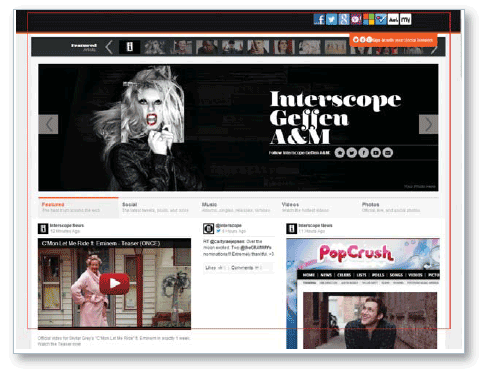Switch to the Photos tab
Image resolution: width=491 pixels, height=372 pixels.
tap(398, 207)
